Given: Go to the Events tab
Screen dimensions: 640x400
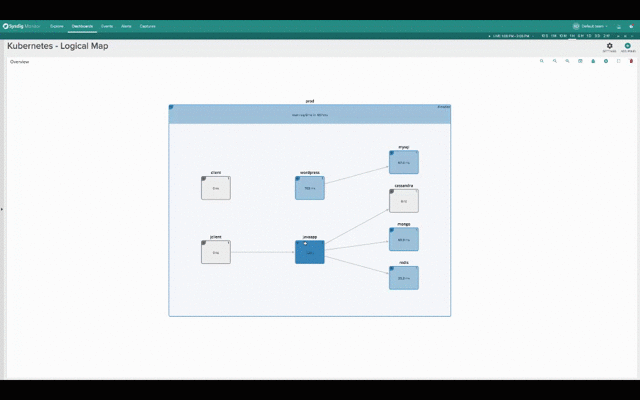Looking at the screenshot, I should click(x=107, y=26).
